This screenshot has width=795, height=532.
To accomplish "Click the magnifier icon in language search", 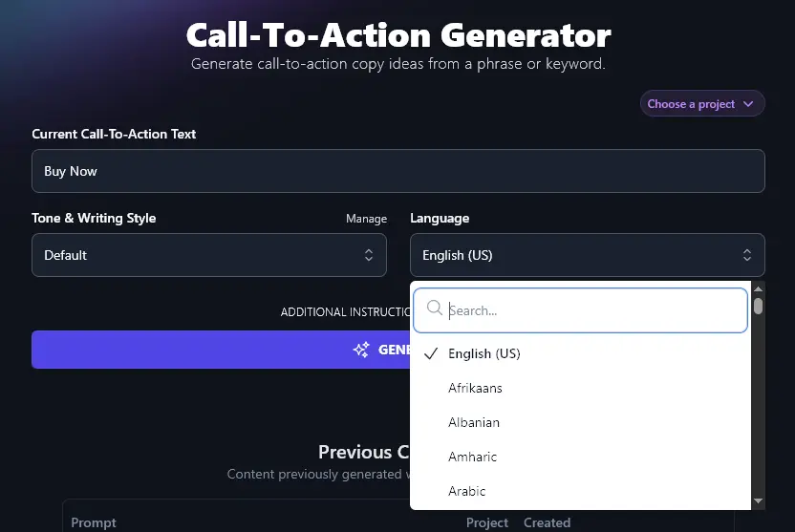I will click(x=434, y=308).
